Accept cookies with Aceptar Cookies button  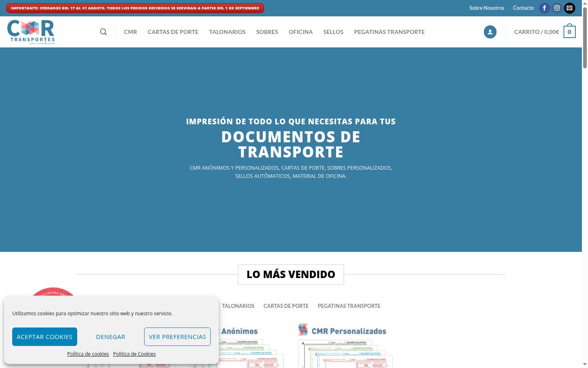[x=45, y=337]
